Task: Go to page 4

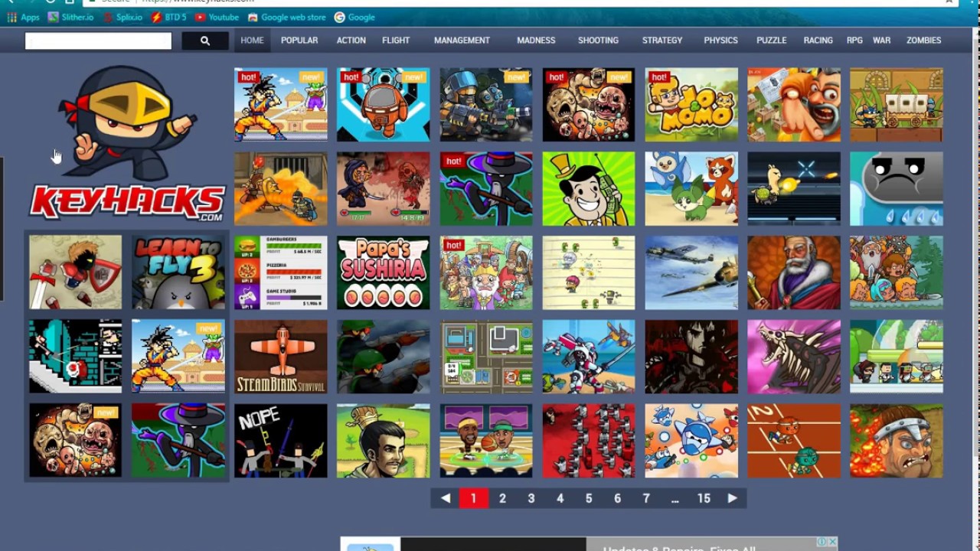Action: click(560, 498)
